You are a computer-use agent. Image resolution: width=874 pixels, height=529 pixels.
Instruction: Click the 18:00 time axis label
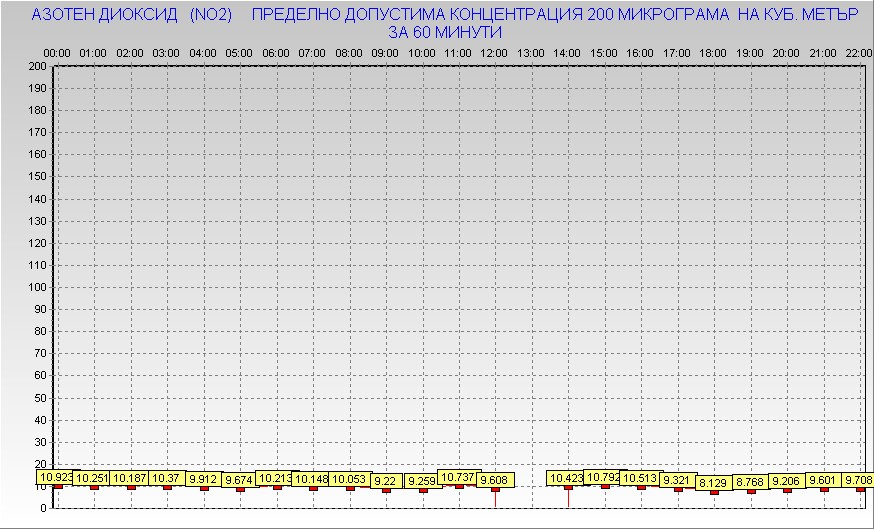pos(713,52)
